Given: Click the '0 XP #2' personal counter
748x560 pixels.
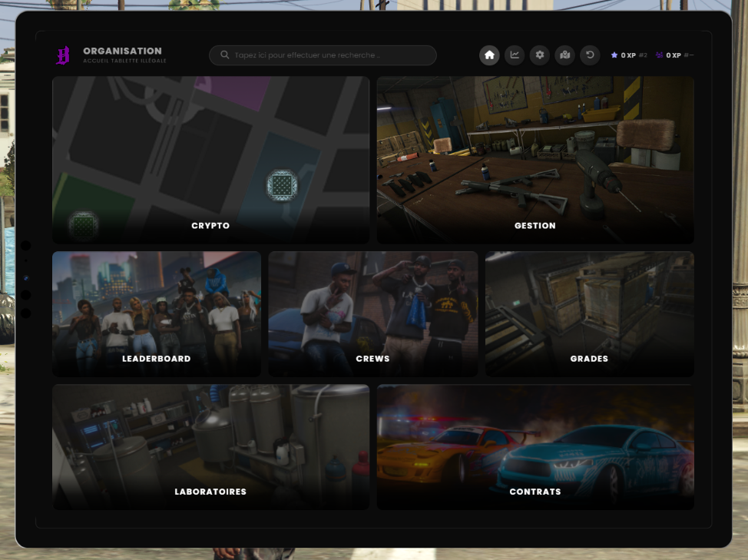Looking at the screenshot, I should pyautogui.click(x=629, y=55).
